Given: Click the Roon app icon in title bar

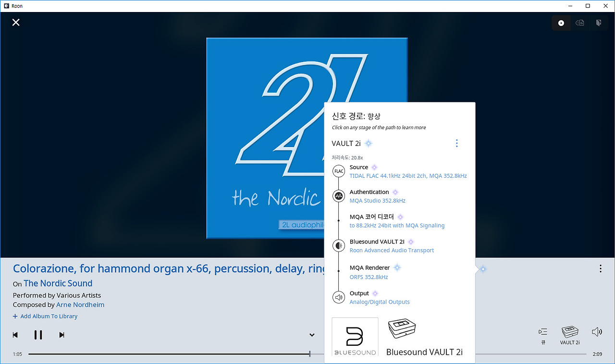Looking at the screenshot, I should [x=6, y=6].
